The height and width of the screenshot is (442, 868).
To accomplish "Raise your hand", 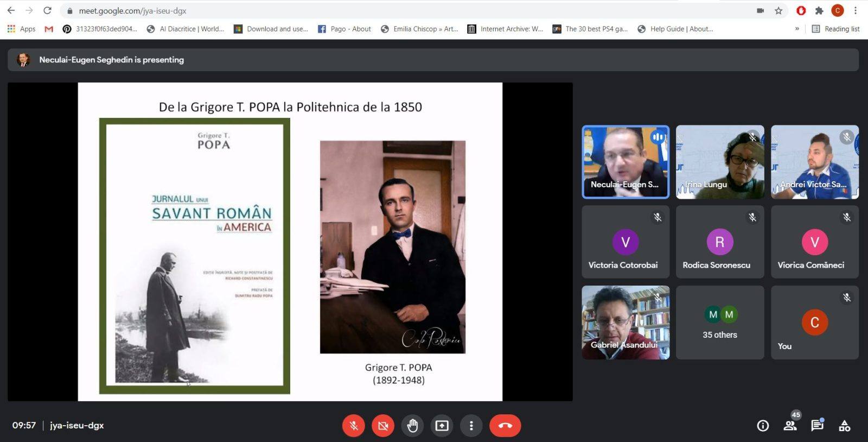I will [413, 426].
